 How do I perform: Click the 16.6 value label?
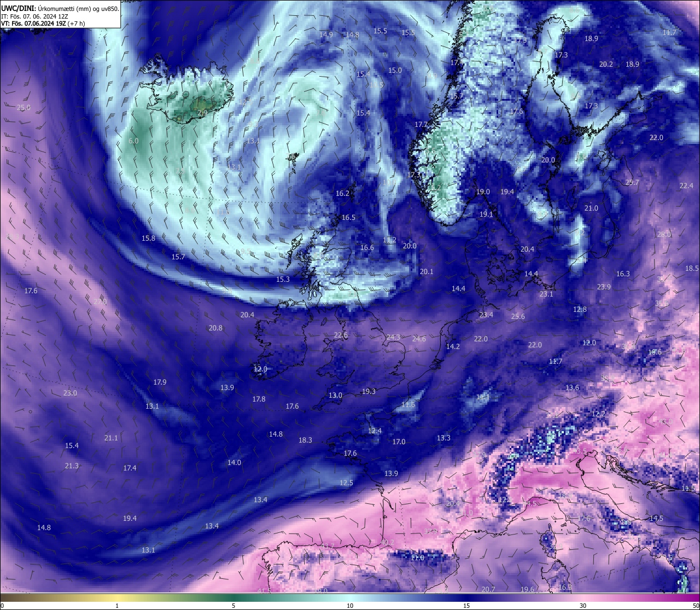point(367,247)
